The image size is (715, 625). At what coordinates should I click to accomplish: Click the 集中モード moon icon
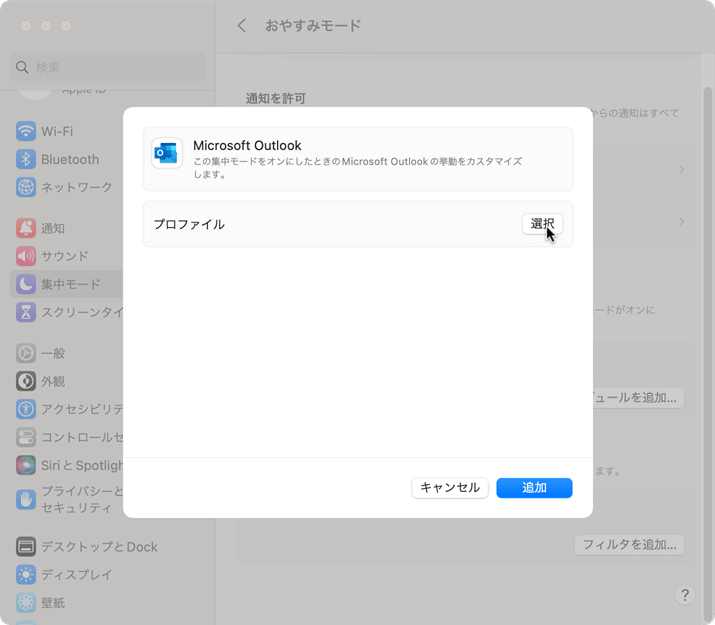tap(26, 284)
